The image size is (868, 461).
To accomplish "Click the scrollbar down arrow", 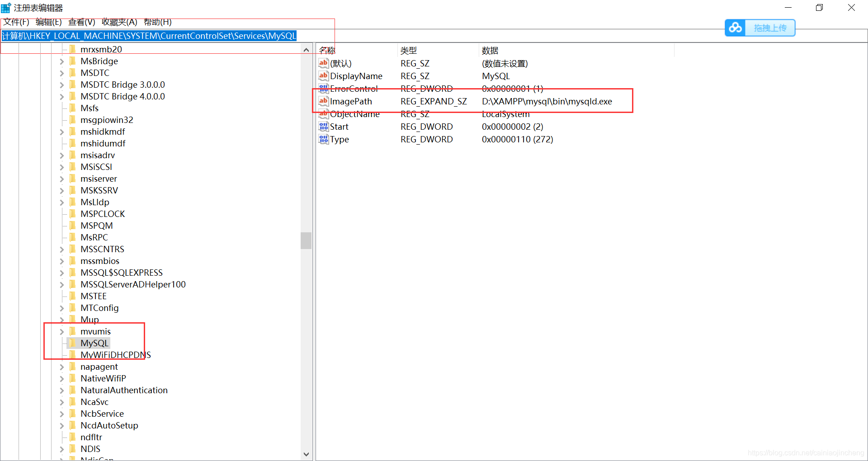I will pos(306,454).
